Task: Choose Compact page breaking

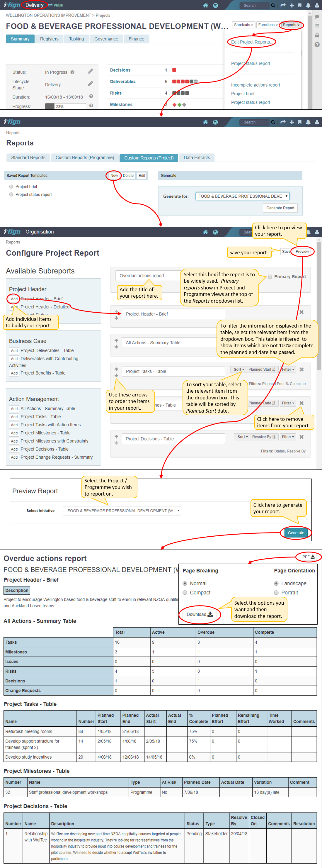Action: pyautogui.click(x=185, y=593)
